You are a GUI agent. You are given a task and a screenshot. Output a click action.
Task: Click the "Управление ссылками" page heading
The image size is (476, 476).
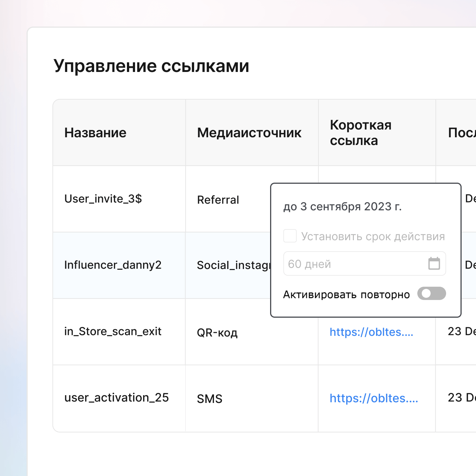click(151, 66)
